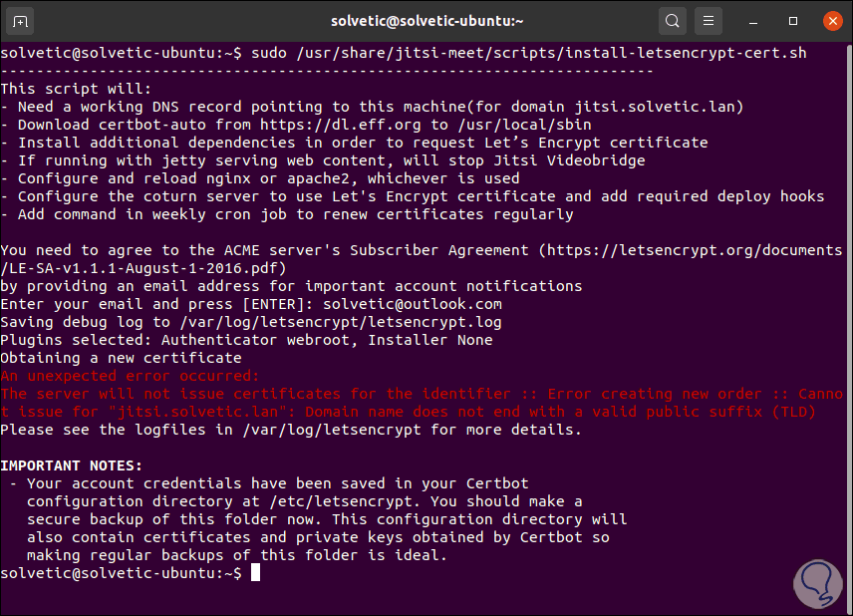Close the terminal window

tap(829, 21)
